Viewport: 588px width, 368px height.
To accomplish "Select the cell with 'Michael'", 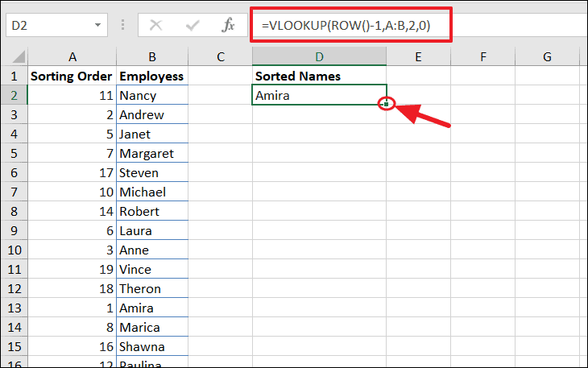I will (152, 192).
